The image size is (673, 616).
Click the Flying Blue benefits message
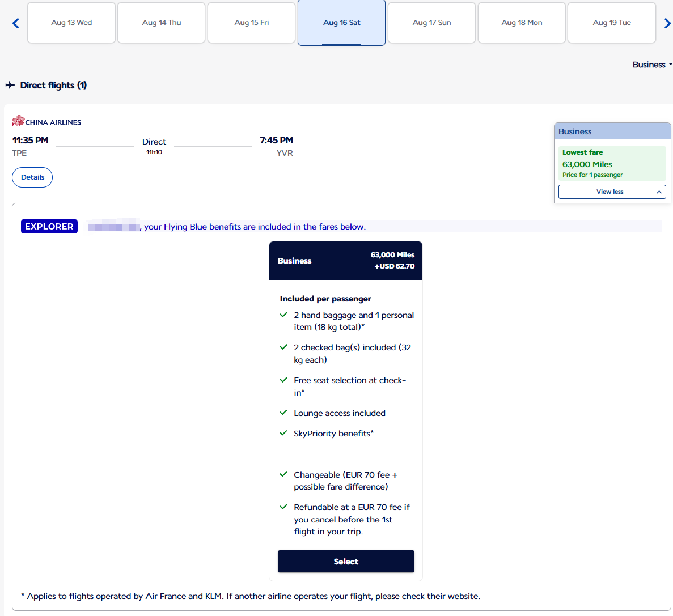click(x=255, y=227)
